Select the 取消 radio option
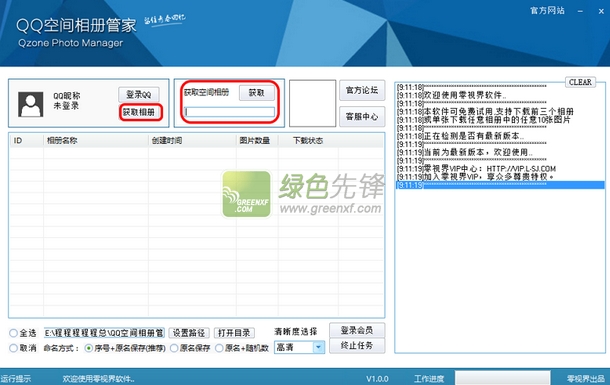 [x=13, y=348]
